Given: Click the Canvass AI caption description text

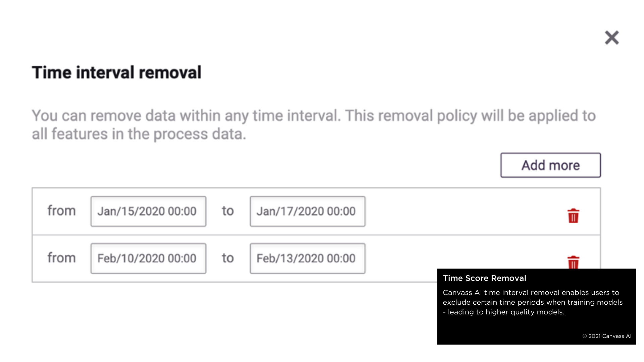Looking at the screenshot, I should click(x=533, y=302).
